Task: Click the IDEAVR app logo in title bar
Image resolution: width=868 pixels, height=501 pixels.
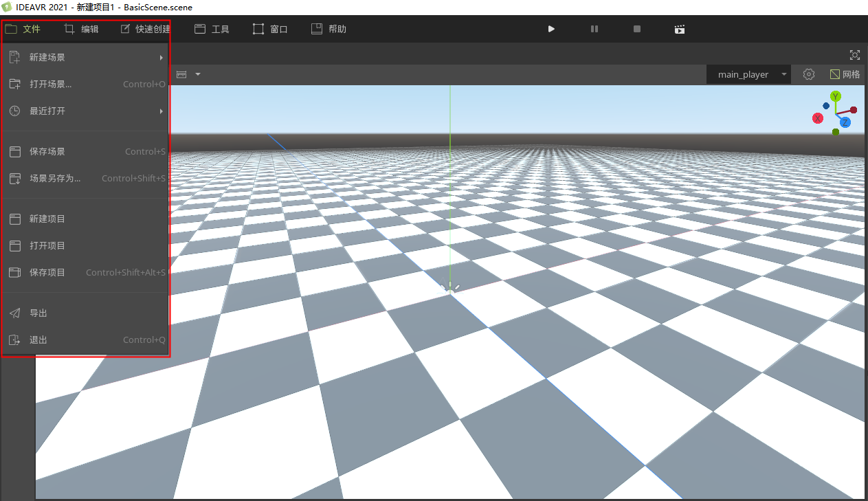Action: (x=8, y=7)
